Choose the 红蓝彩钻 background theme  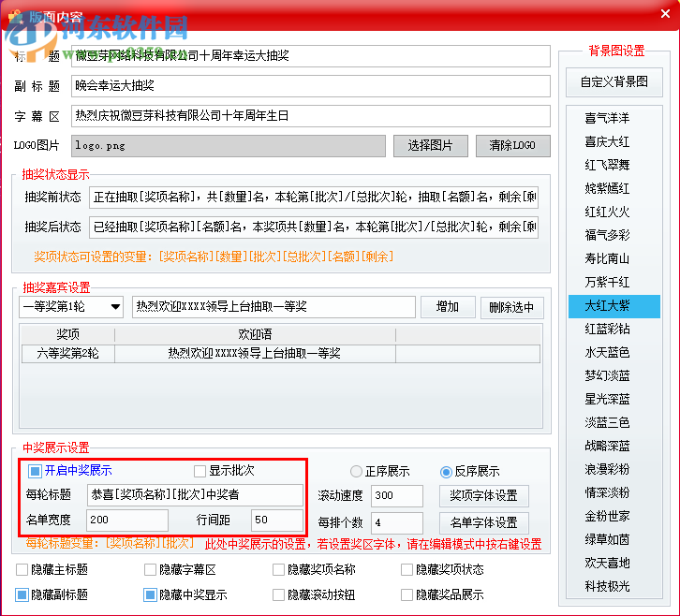click(614, 329)
